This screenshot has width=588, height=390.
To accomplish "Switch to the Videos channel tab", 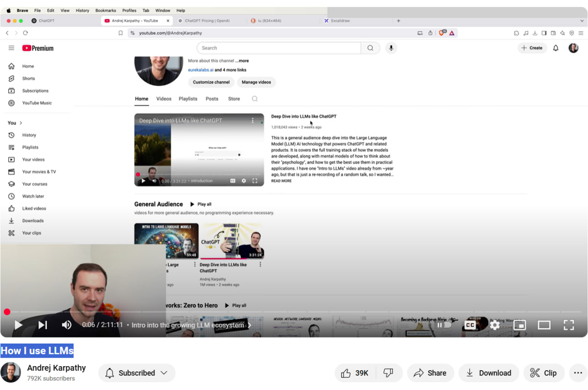I will [x=164, y=99].
